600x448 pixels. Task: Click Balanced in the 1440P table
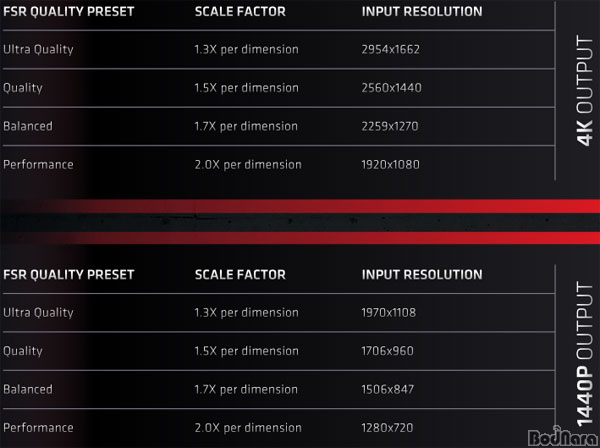coord(28,389)
